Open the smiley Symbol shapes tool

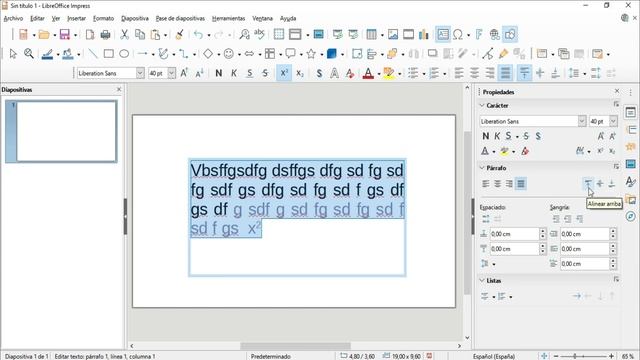pos(229,53)
